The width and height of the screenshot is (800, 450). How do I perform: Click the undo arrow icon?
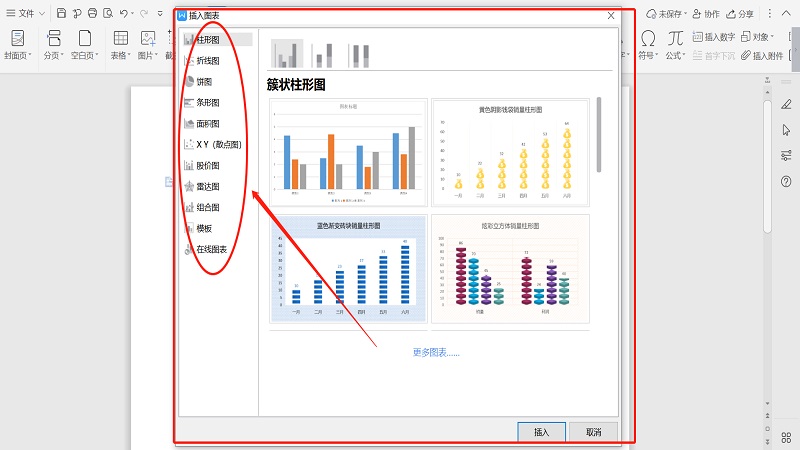[x=123, y=14]
